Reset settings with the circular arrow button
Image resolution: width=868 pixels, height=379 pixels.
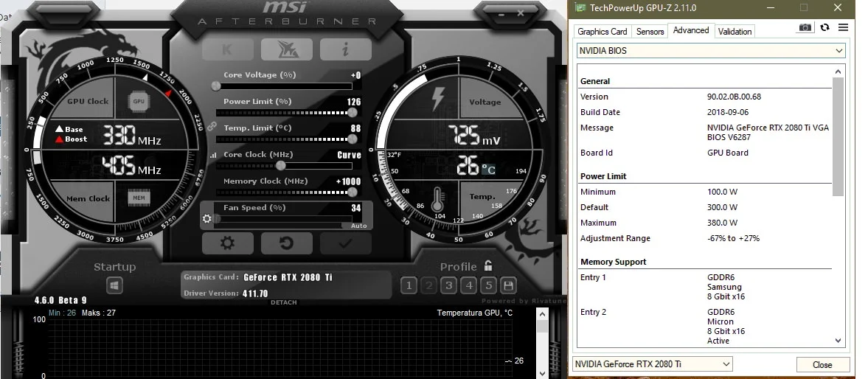[287, 243]
